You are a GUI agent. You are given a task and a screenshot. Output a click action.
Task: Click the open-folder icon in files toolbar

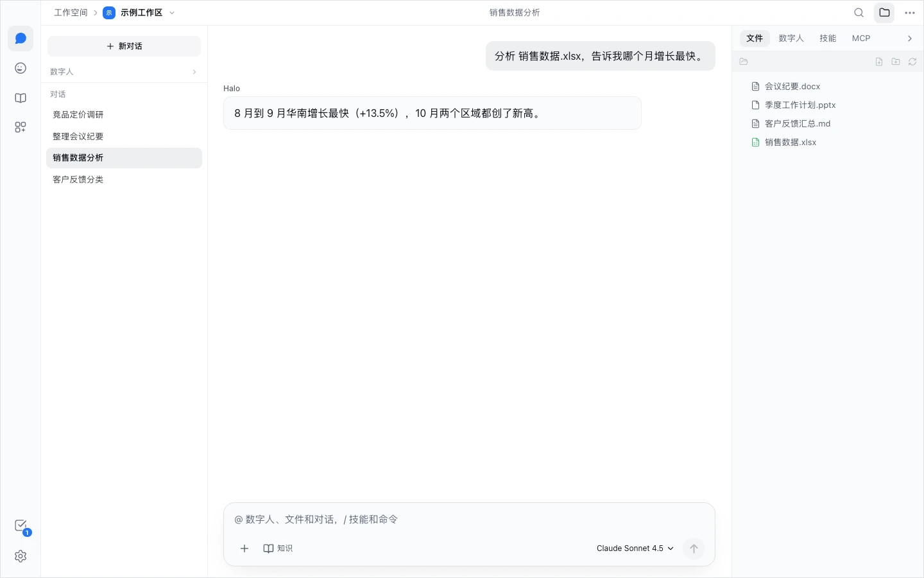tap(744, 62)
